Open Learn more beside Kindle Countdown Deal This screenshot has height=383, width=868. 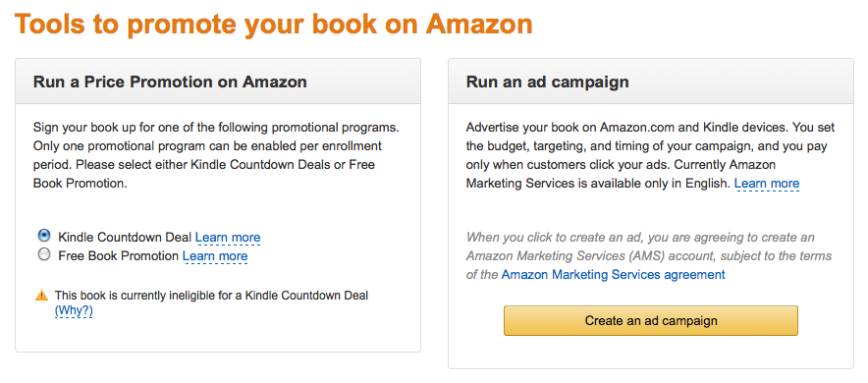tap(228, 238)
